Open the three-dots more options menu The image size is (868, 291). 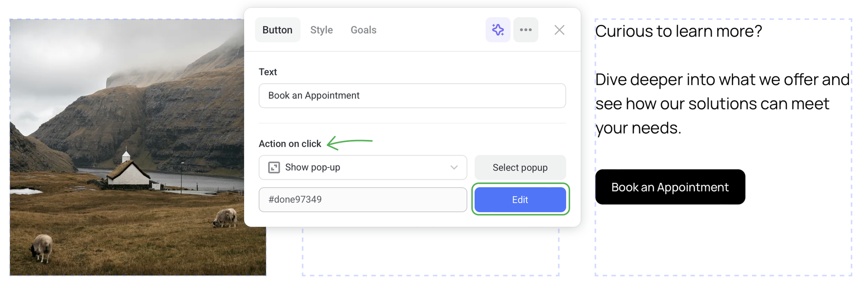click(526, 30)
